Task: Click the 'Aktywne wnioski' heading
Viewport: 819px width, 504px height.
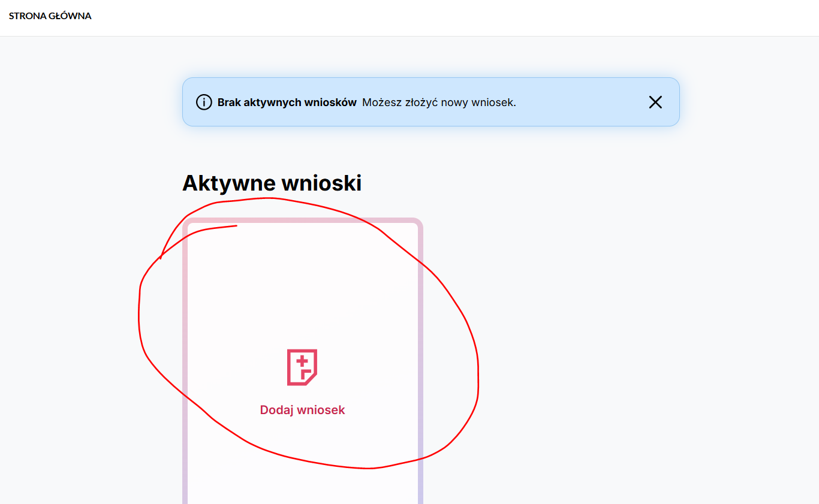Action: [x=272, y=183]
